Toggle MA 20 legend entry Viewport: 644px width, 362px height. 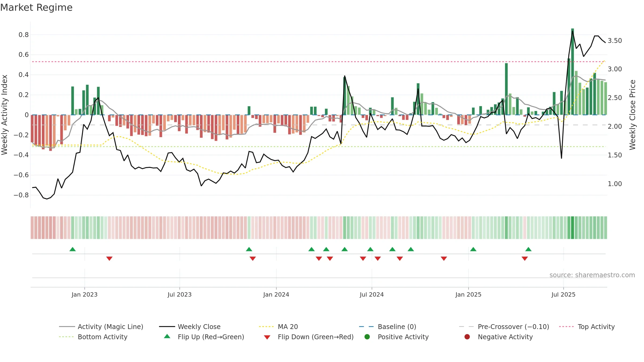click(278, 327)
